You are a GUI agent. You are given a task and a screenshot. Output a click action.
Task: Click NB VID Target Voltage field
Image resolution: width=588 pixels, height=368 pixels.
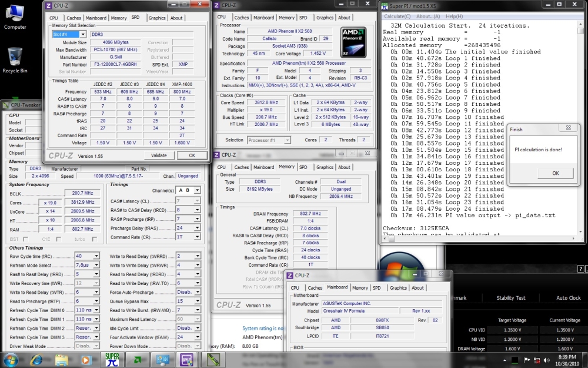click(512, 339)
